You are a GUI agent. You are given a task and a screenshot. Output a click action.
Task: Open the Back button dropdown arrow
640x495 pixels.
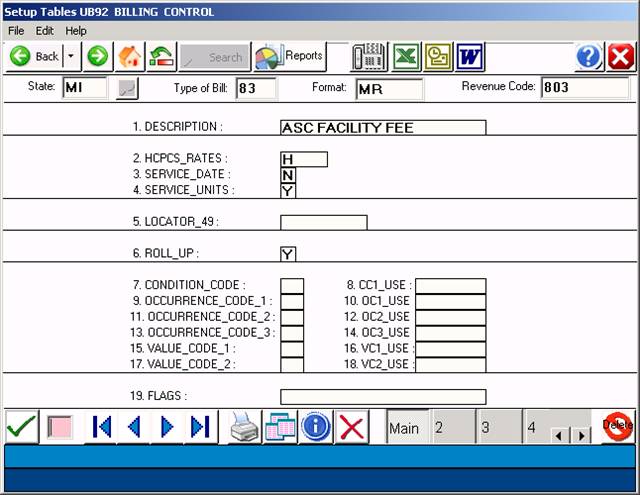pos(70,57)
